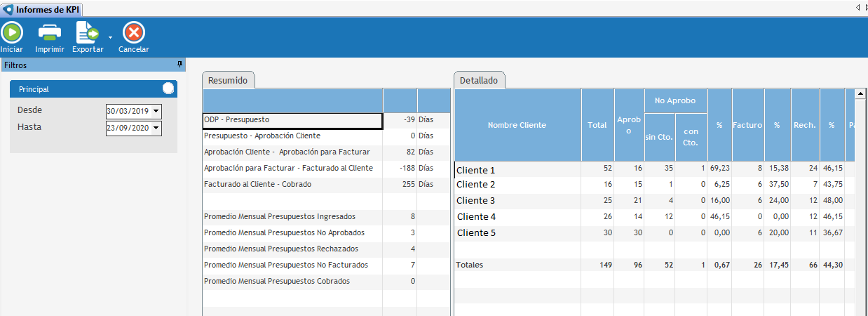868x316 pixels.
Task: Pin the Filtros panel with pushpin icon
Action: point(179,65)
